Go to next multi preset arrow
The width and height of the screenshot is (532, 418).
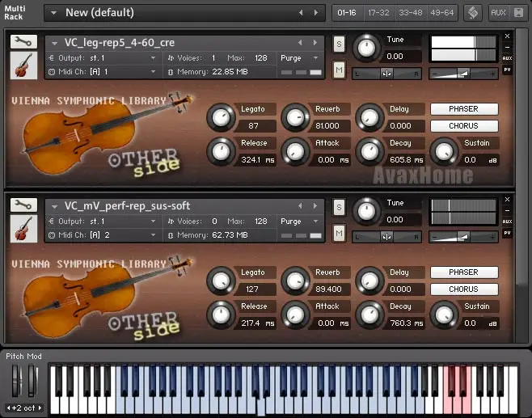[x=316, y=13]
